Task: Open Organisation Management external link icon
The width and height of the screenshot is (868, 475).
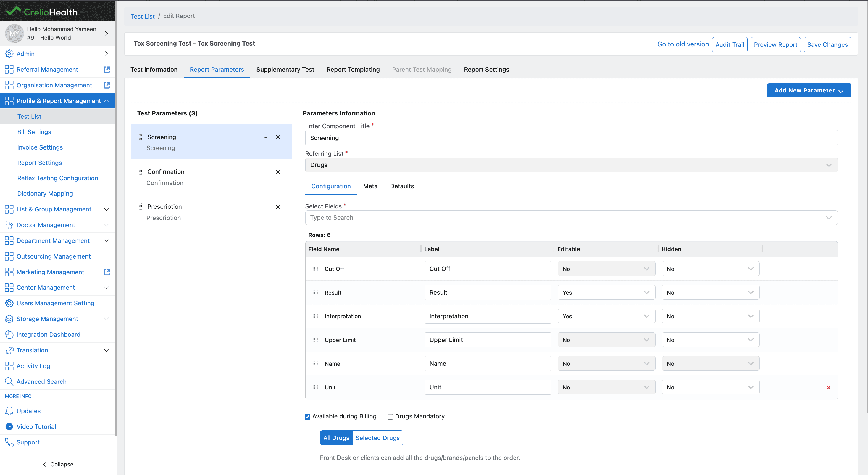Action: click(107, 85)
